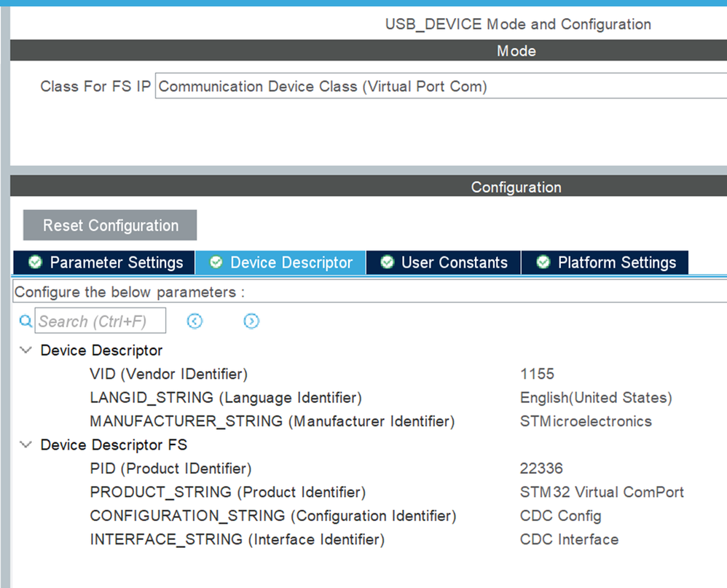Viewport: 727px width, 588px height.
Task: Go to next search result arrow
Action: pos(251,321)
